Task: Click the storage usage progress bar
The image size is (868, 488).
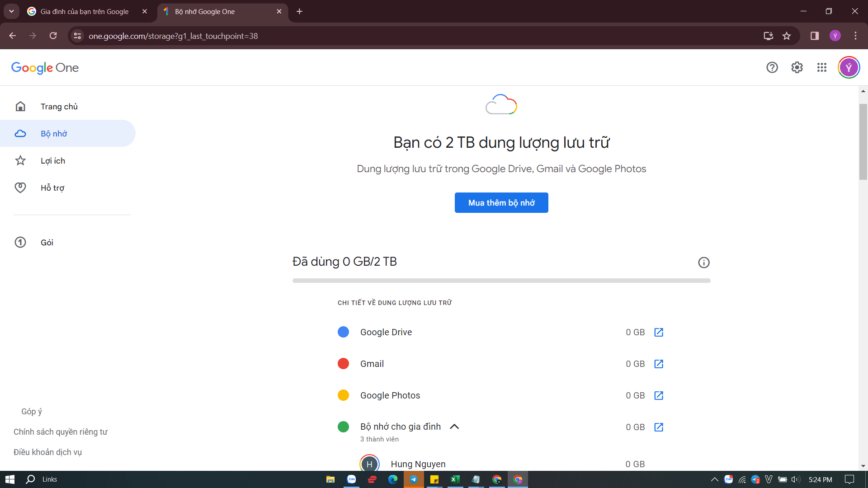Action: pos(501,281)
